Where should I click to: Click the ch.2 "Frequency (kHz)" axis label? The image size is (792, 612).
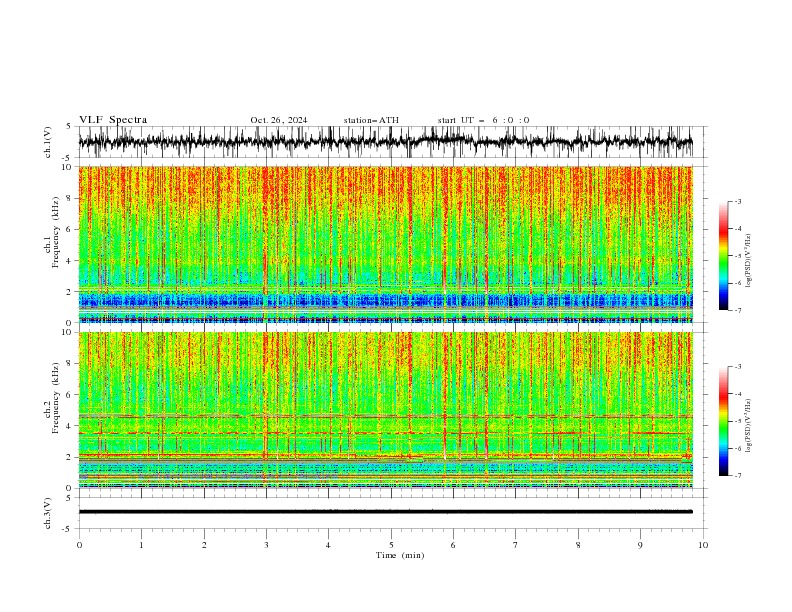[56, 397]
